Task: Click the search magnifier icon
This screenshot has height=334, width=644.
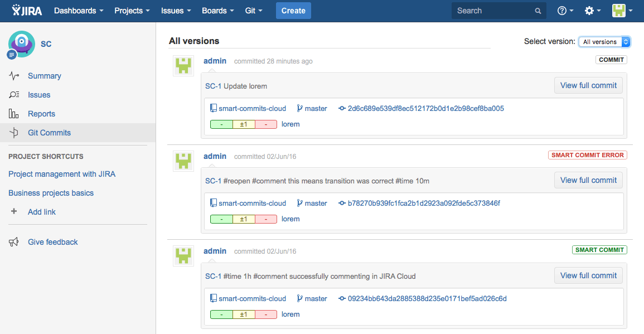Action: pyautogui.click(x=538, y=11)
